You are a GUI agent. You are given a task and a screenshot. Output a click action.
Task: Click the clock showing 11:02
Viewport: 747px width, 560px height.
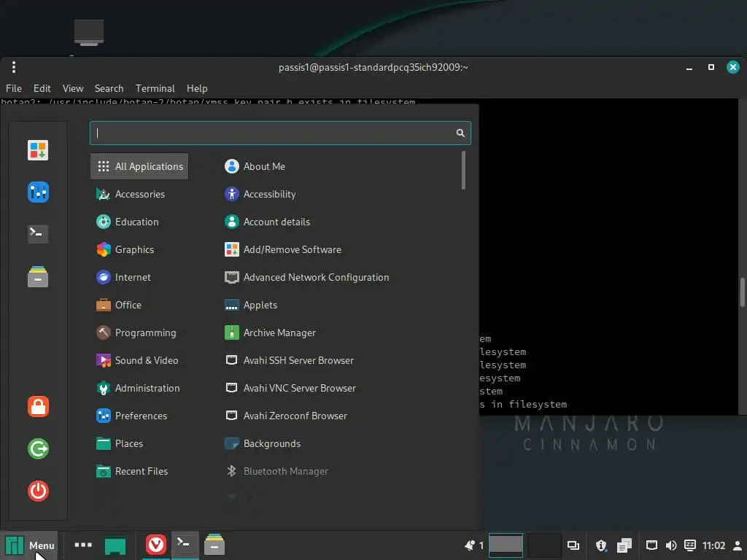[713, 545]
